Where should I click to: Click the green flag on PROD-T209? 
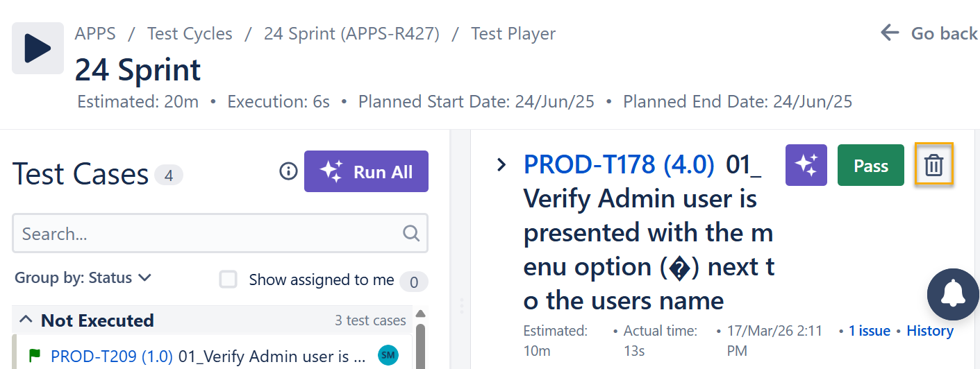[34, 356]
